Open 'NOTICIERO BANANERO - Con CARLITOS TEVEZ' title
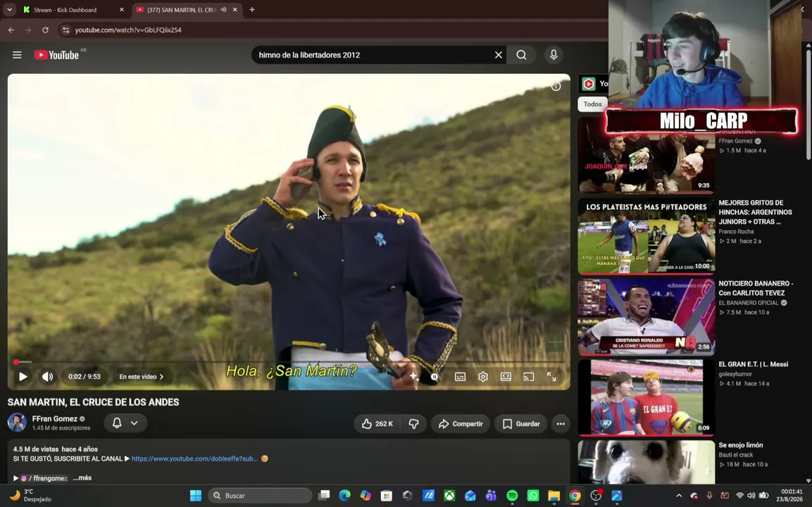Viewport: 812px width, 507px height. point(756,288)
